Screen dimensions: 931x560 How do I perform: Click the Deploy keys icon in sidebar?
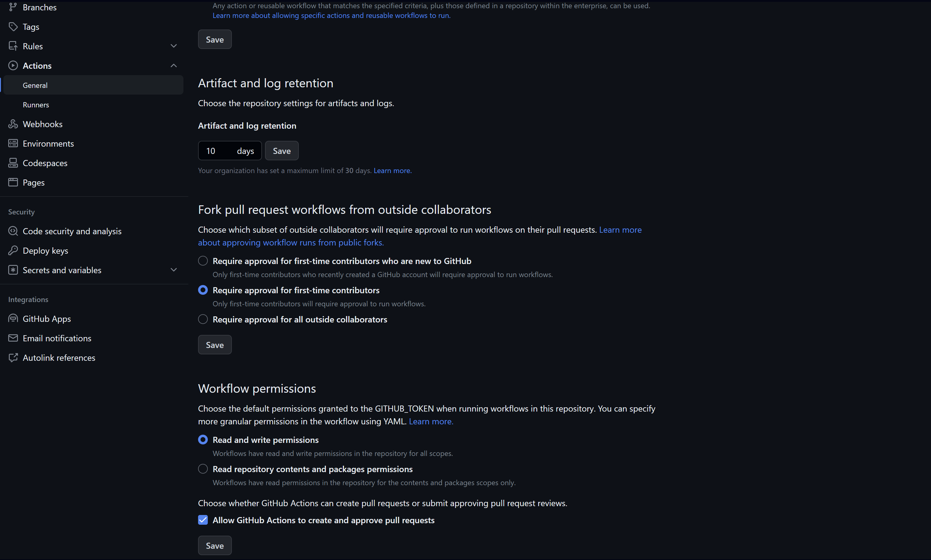point(14,250)
